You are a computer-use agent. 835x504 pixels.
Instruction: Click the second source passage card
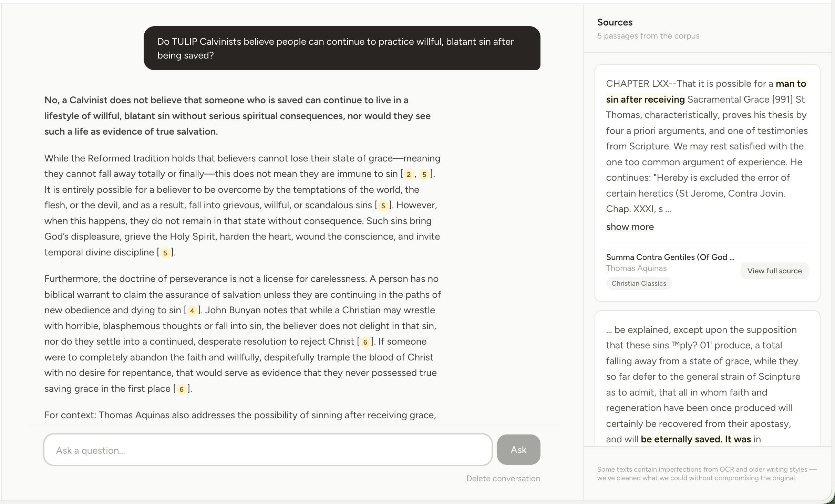707,379
